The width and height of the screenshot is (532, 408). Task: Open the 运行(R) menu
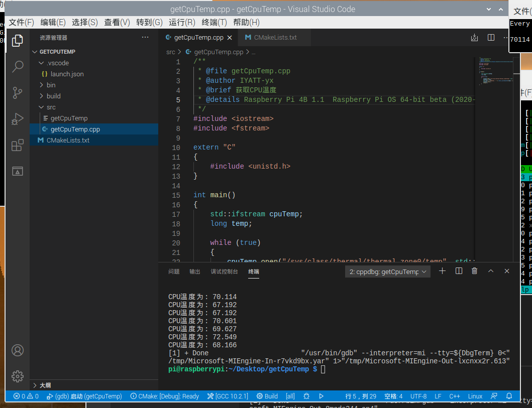pos(182,23)
